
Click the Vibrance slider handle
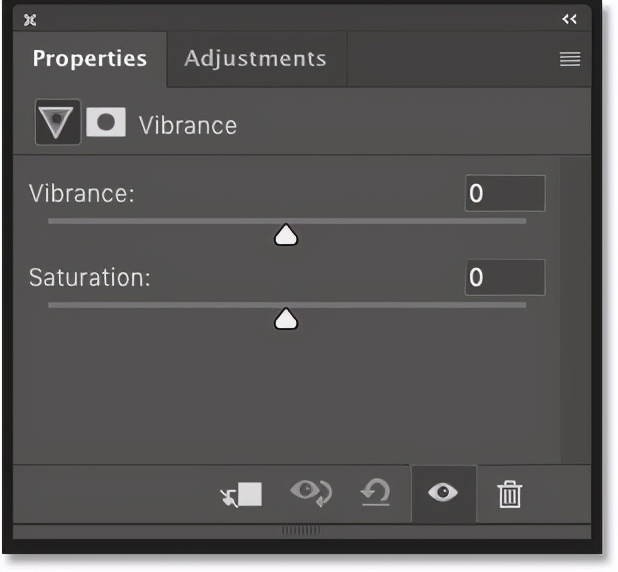click(287, 235)
